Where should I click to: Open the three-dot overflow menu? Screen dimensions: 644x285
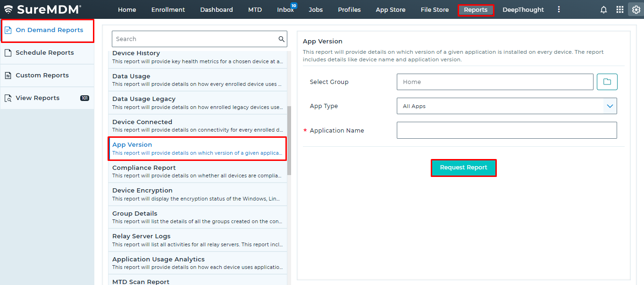(559, 9)
